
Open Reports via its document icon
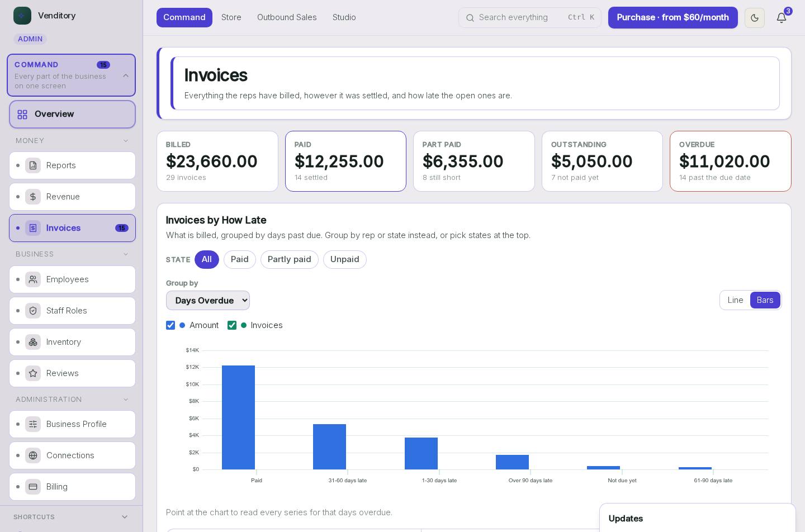(33, 165)
